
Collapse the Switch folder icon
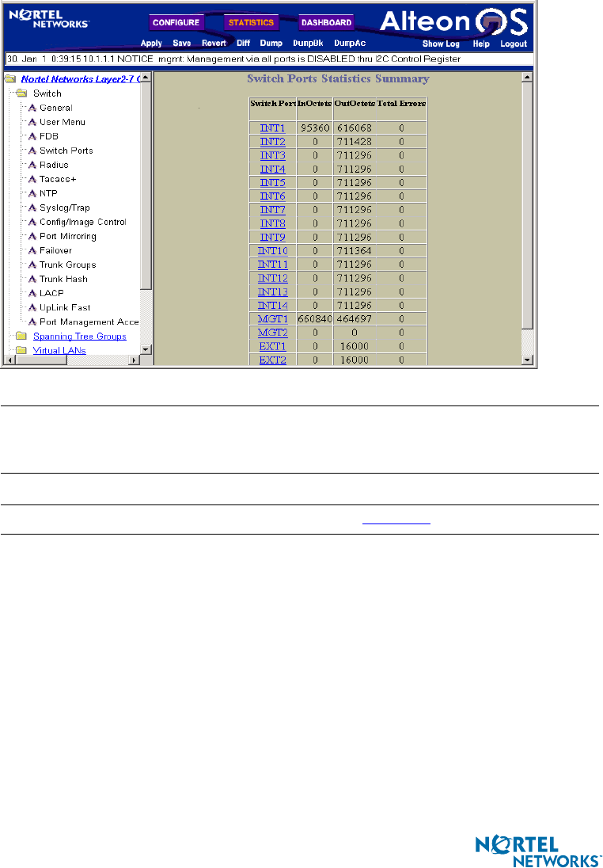click(21, 93)
